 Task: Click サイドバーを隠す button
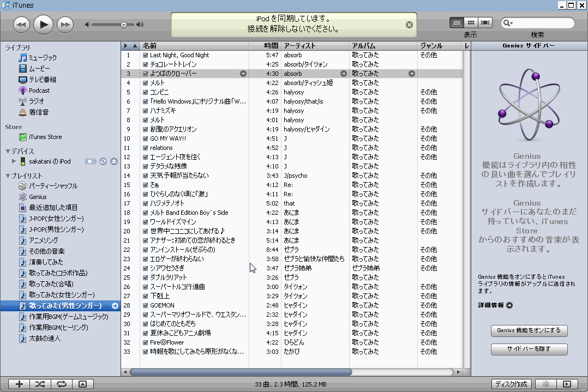click(529, 349)
